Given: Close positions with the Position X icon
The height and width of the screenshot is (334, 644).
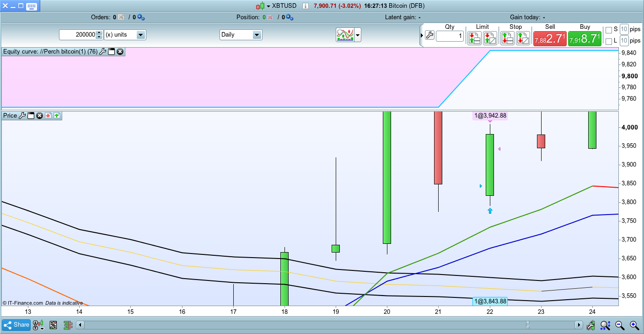Looking at the screenshot, I should pos(270,17).
